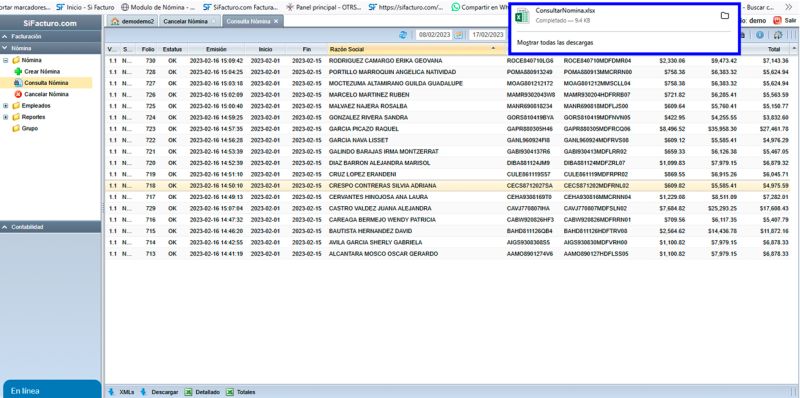800x398 pixels.
Task: Click the refresh icon left of the date fields
Action: (404, 35)
